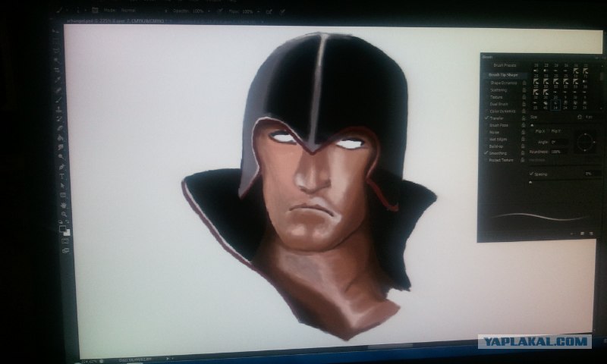Open foreground color picker
The height and width of the screenshot is (364, 607).
(63, 228)
